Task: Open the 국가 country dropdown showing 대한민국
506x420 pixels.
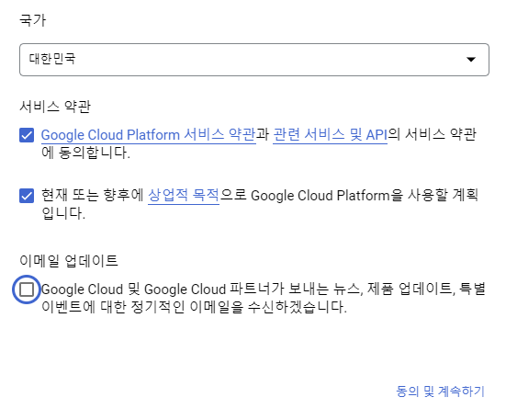Action: click(x=254, y=60)
